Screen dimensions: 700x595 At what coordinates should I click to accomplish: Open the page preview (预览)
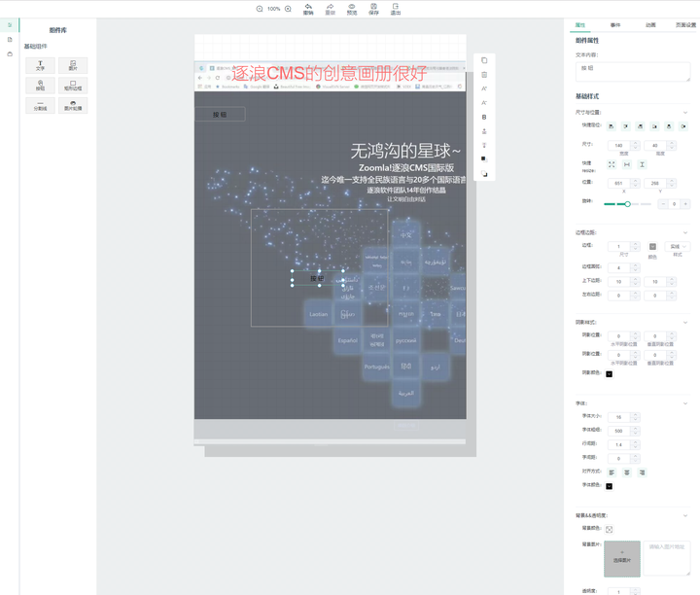pos(352,10)
